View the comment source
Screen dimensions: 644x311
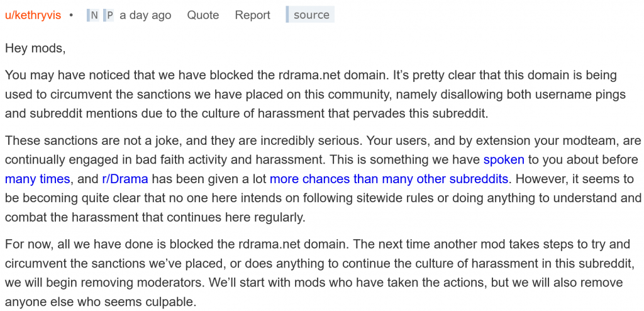[311, 15]
